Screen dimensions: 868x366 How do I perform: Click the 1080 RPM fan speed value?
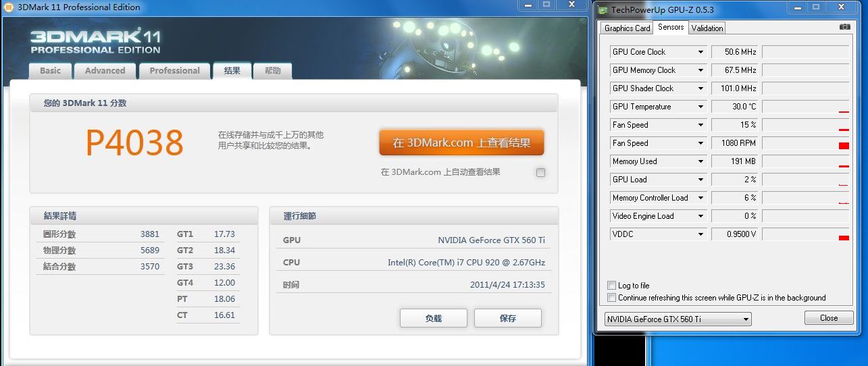735,143
